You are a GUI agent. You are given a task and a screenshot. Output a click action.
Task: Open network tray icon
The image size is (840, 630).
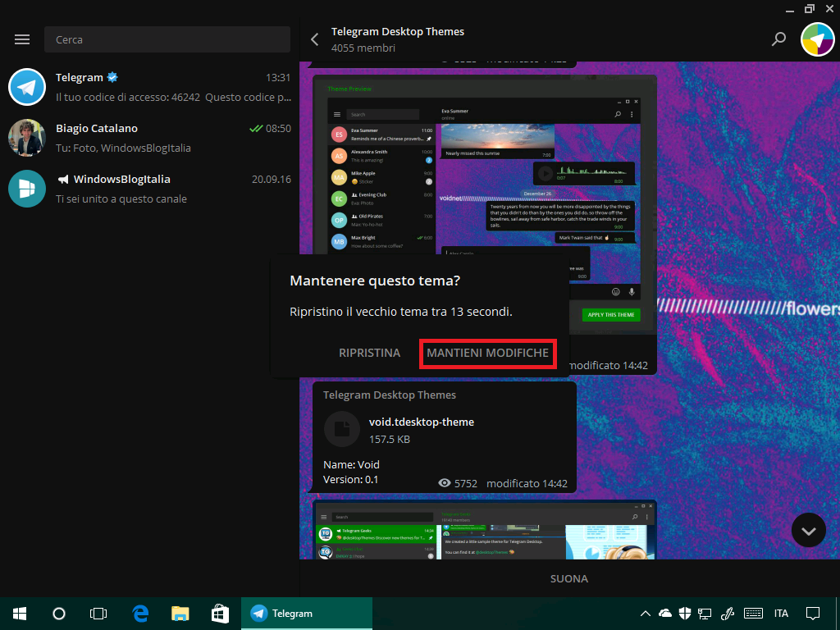click(x=705, y=614)
